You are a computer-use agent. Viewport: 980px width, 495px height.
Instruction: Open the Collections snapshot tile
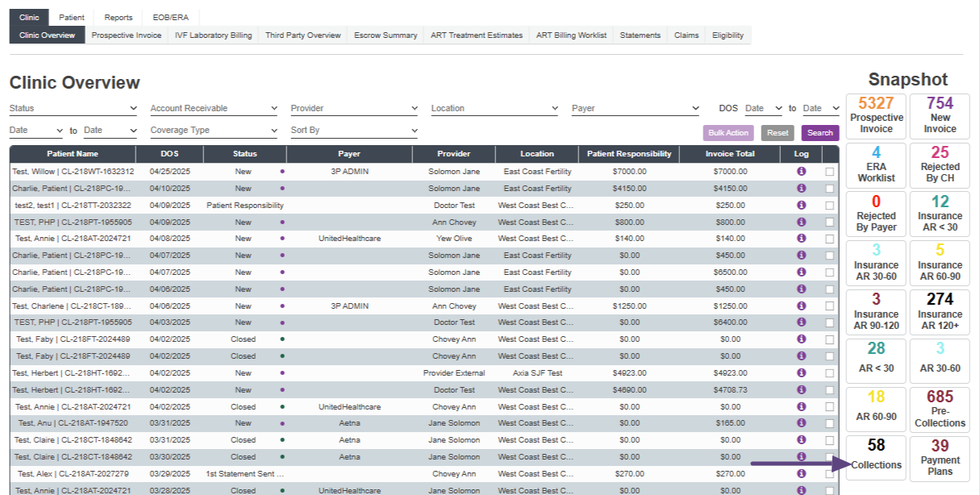click(x=876, y=457)
